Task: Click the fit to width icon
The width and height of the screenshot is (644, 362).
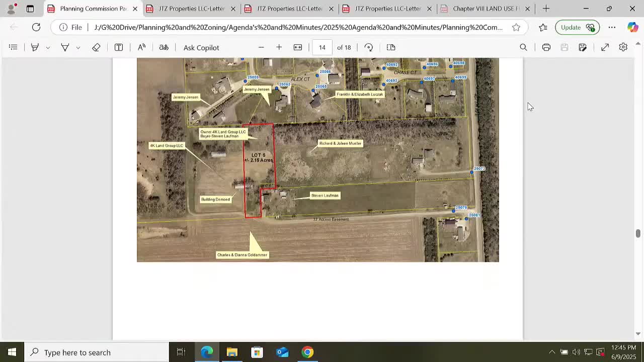Action: pyautogui.click(x=298, y=47)
